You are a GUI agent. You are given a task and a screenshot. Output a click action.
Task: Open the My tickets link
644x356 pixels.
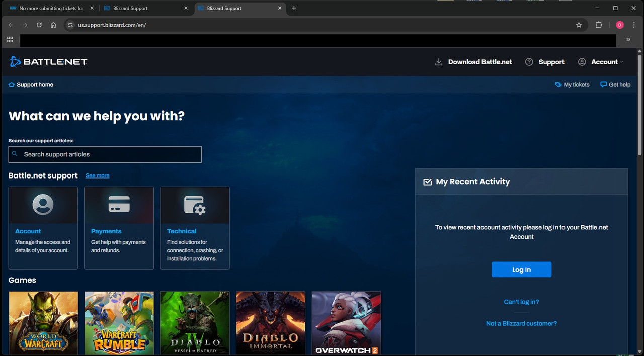click(x=577, y=85)
